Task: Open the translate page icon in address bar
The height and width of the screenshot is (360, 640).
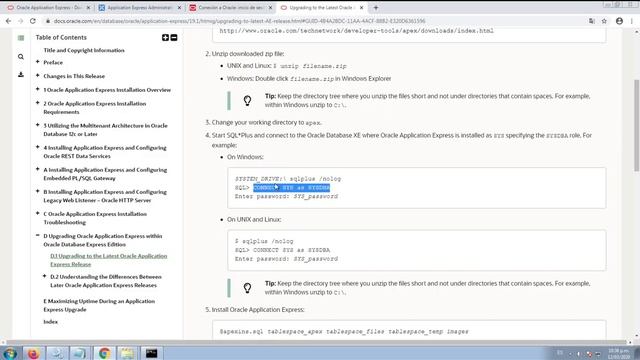Action: [x=591, y=21]
